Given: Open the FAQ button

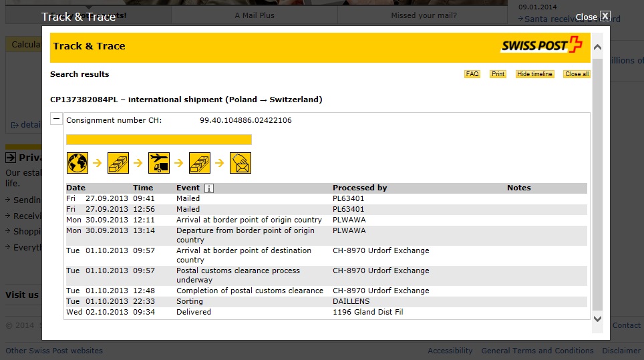Looking at the screenshot, I should click(x=472, y=74).
